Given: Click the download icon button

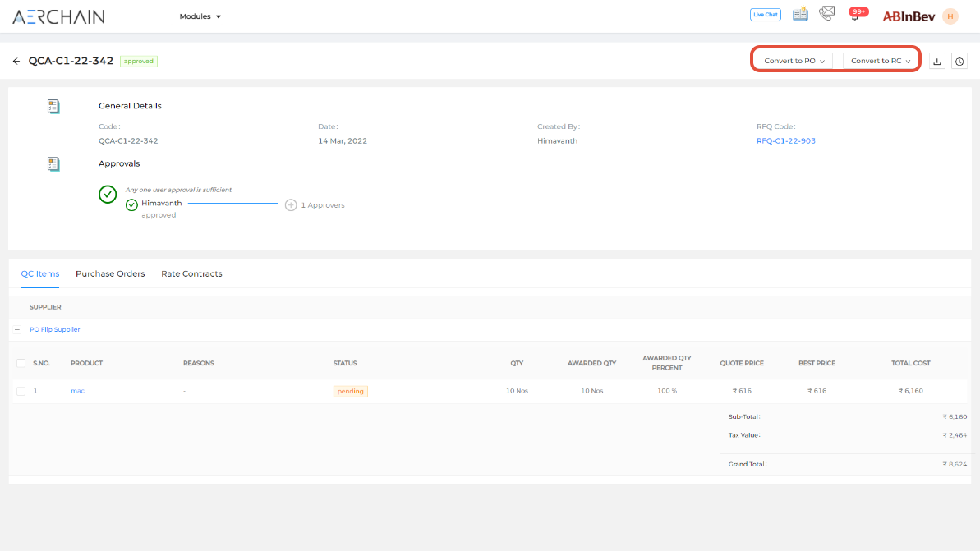Looking at the screenshot, I should [x=937, y=62].
